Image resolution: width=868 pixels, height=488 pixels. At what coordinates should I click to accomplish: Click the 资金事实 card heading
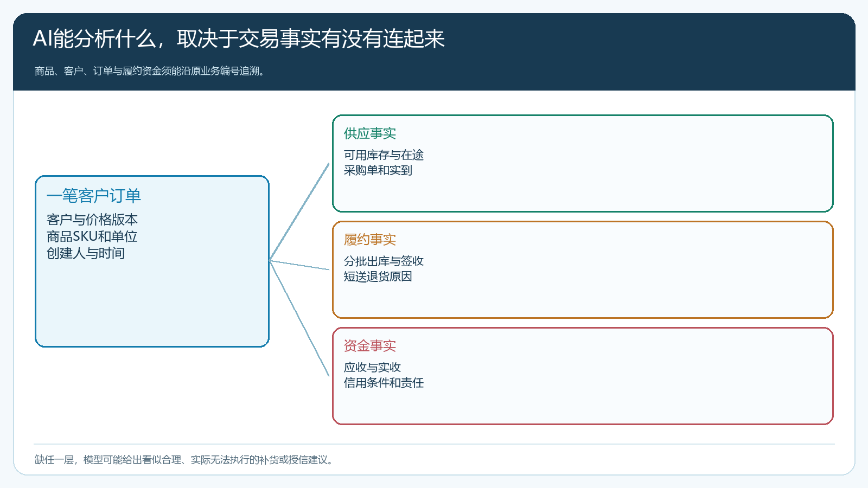370,346
